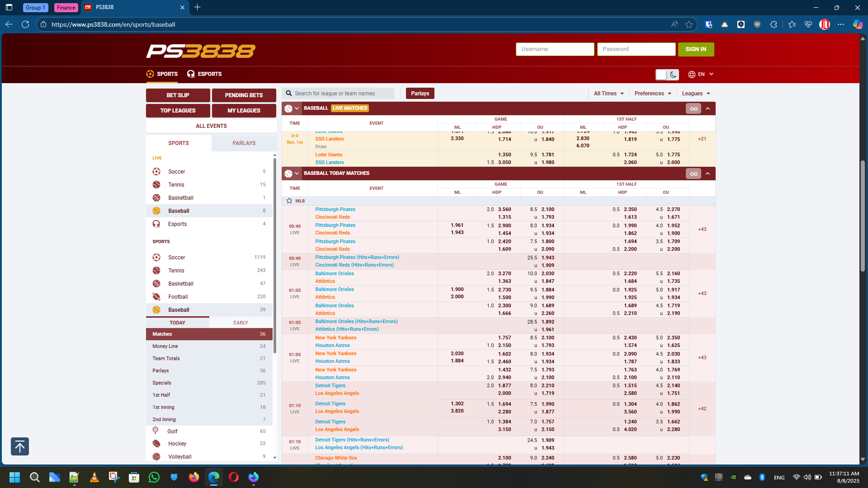The image size is (868, 488).
Task: Switch sidebar to Early matches
Action: click(241, 323)
